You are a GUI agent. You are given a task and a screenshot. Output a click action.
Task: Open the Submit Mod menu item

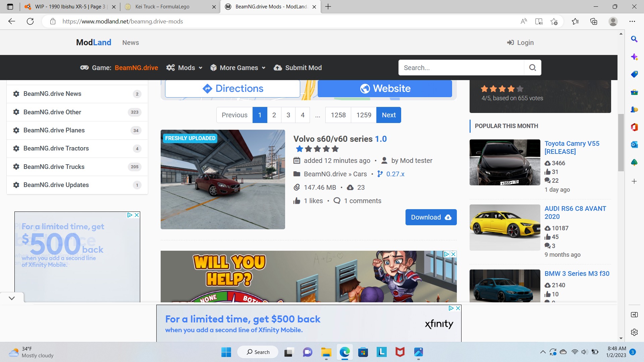298,68
